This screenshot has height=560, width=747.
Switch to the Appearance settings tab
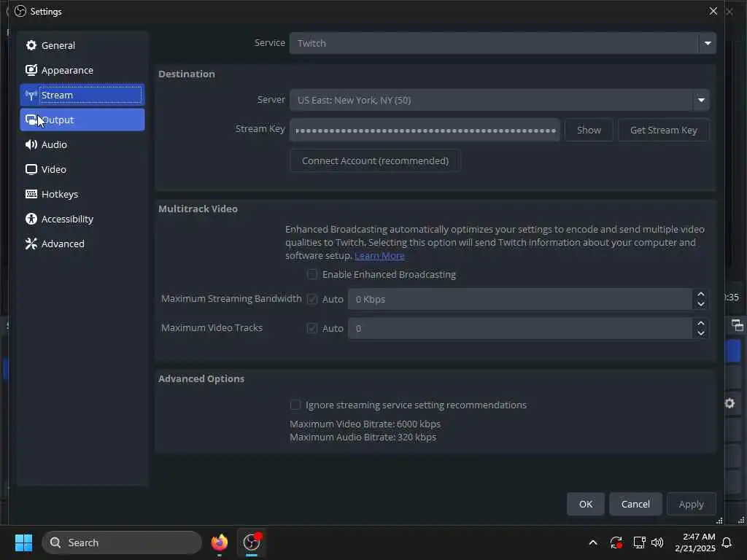point(82,70)
